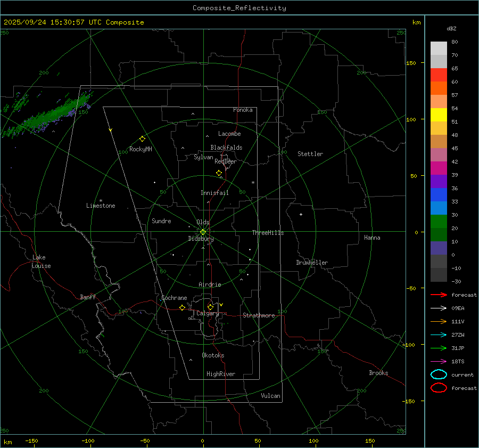Click the orange 111V arrow icon
Image resolution: width=479 pixels, height=448 pixels.
click(x=439, y=321)
